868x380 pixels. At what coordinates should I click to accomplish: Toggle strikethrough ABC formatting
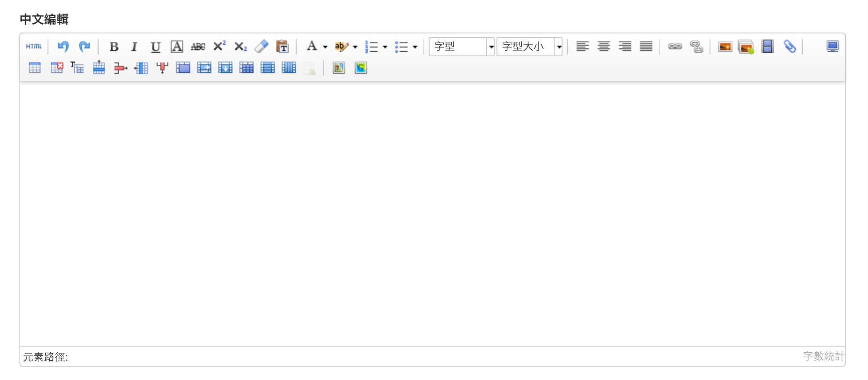(198, 46)
